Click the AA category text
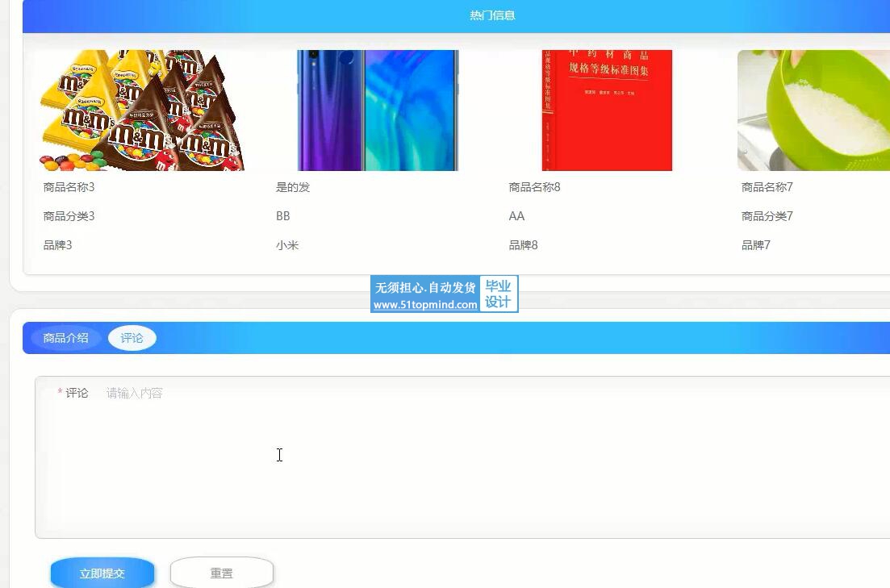The width and height of the screenshot is (890, 588). pyautogui.click(x=516, y=216)
